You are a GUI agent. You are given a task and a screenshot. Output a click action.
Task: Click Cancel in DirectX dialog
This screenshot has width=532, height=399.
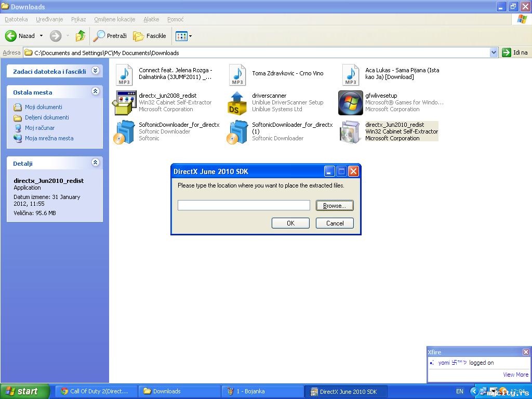click(x=335, y=223)
